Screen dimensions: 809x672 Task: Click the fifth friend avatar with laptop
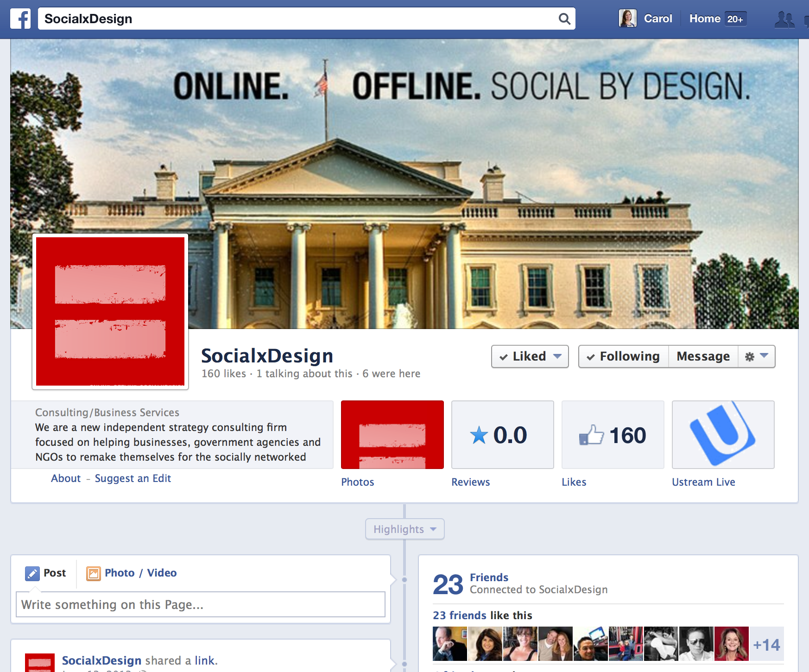pos(591,644)
